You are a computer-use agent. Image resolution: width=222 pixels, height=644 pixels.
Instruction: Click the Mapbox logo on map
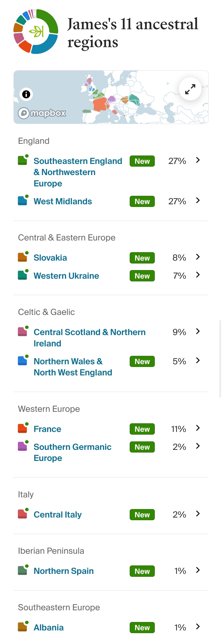(x=42, y=113)
